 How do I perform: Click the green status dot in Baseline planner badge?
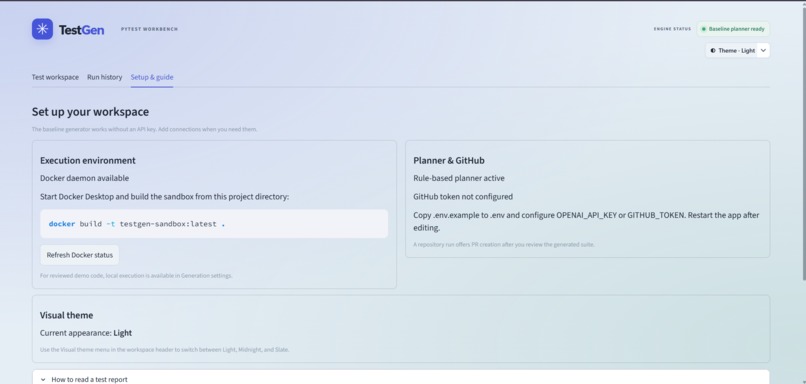(704, 29)
